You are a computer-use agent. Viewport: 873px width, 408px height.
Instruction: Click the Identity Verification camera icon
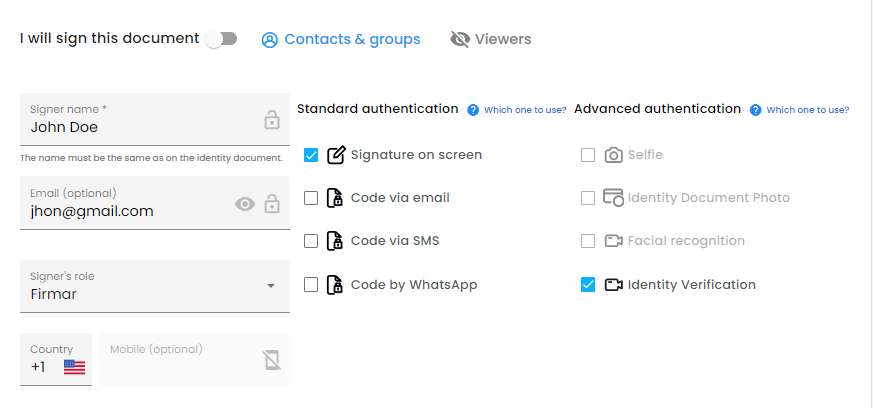pyautogui.click(x=614, y=285)
